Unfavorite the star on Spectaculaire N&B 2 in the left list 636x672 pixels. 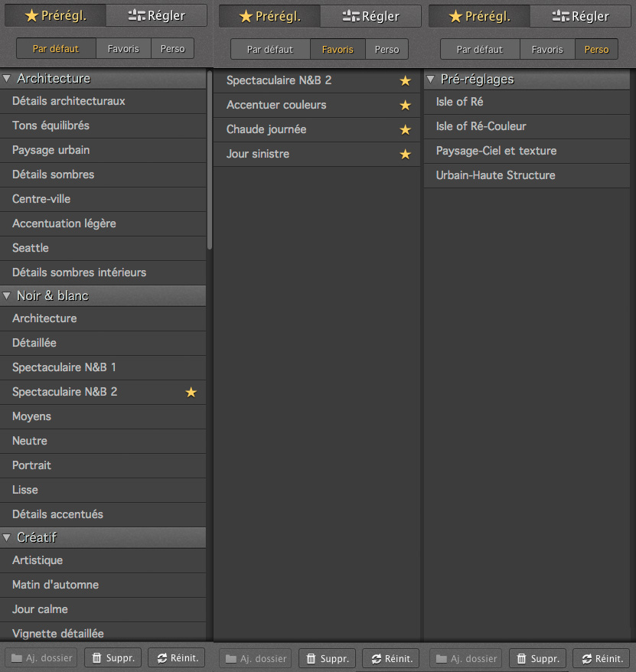pos(191,392)
